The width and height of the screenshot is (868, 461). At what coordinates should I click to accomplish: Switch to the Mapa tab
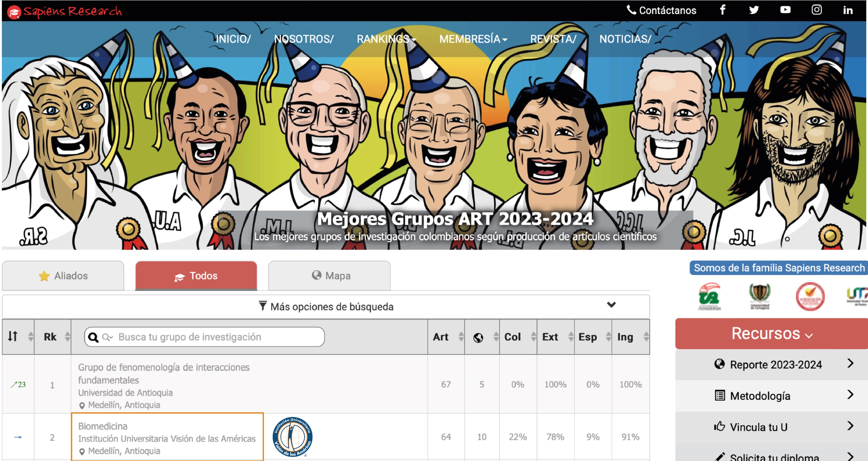point(329,276)
